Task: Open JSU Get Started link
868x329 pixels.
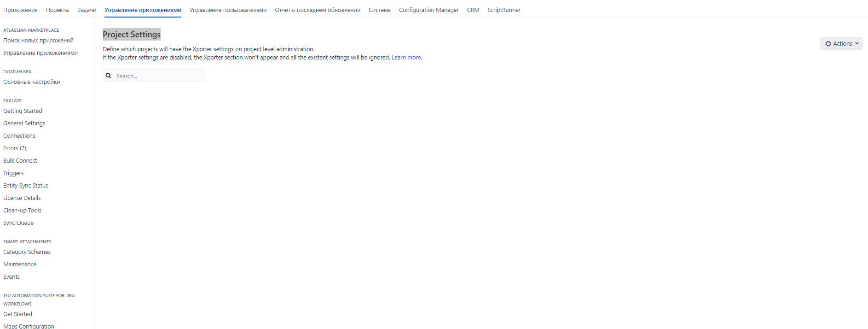Action: tap(17, 314)
